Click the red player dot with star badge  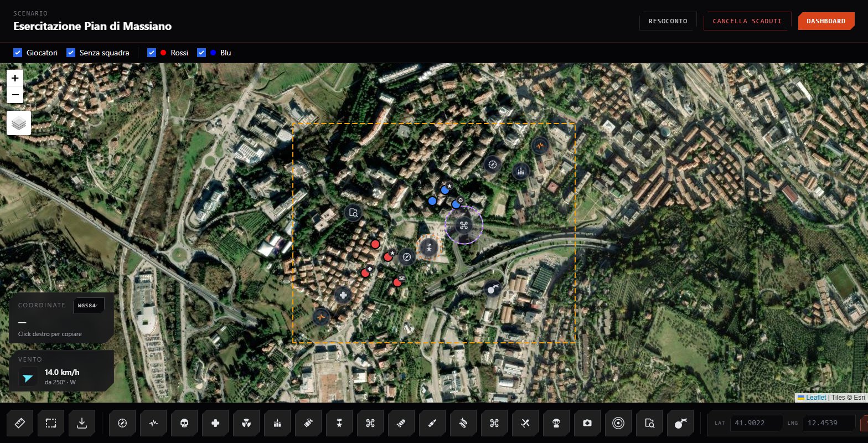coord(388,257)
